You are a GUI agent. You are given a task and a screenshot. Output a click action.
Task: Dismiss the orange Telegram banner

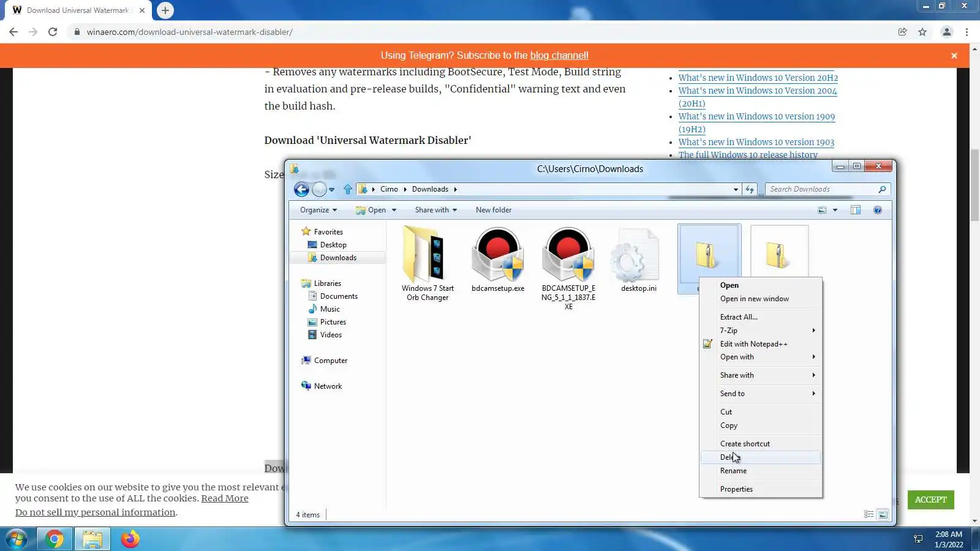coord(954,56)
